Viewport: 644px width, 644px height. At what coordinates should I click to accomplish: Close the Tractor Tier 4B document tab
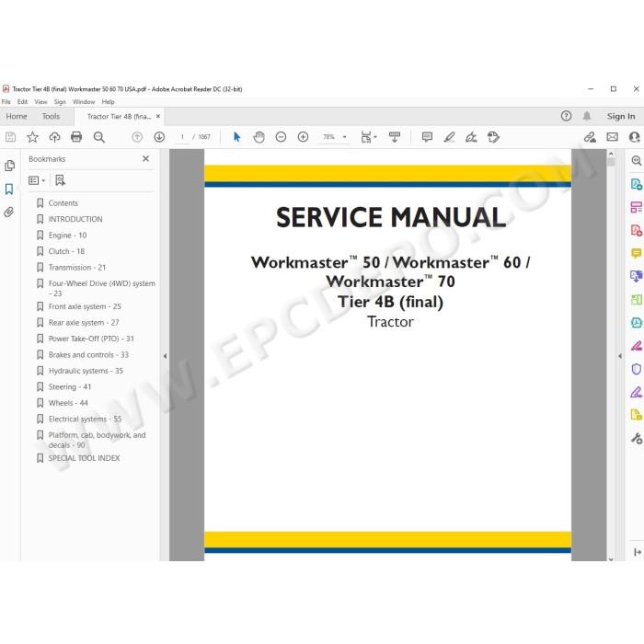point(158,116)
